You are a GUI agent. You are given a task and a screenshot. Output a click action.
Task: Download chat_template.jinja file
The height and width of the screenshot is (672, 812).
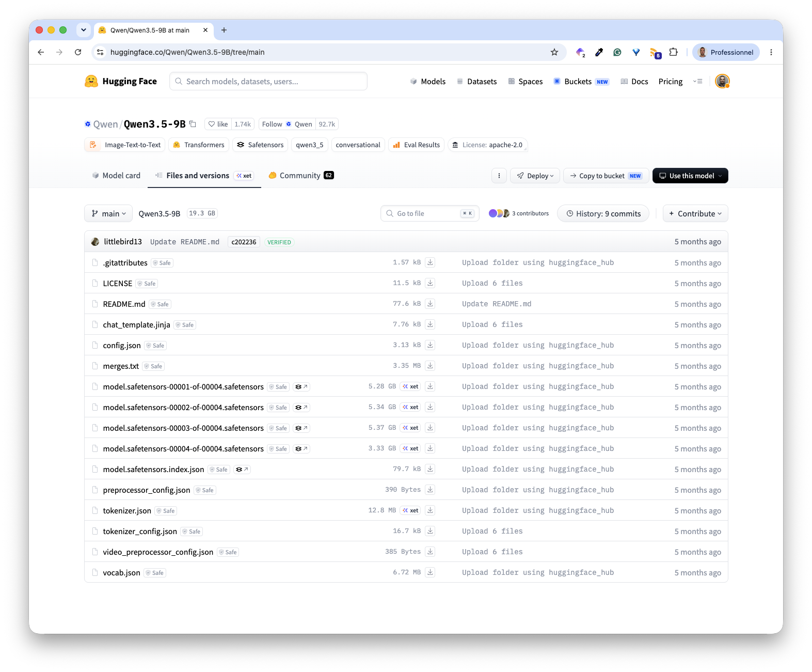click(x=430, y=324)
